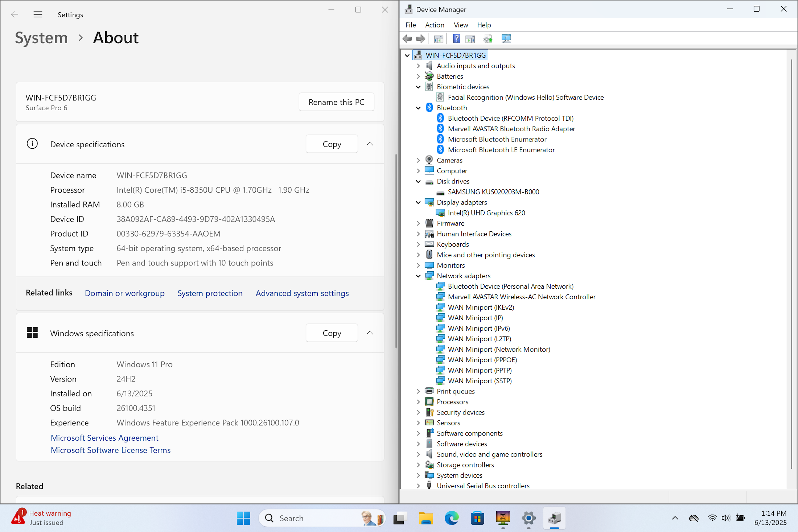This screenshot has width=798, height=532.
Task: Open Microsoft Software License Terms link
Action: tap(111, 450)
